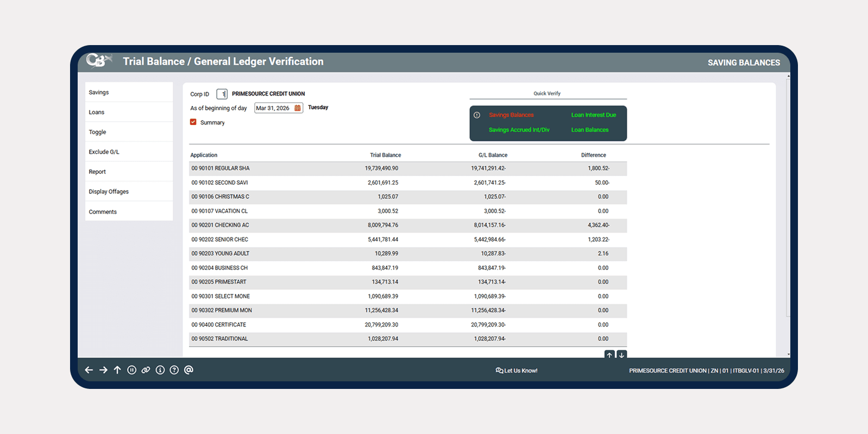Select row 00 90301 SELECT MONE
Screen dimensions: 868x434
coord(408,296)
